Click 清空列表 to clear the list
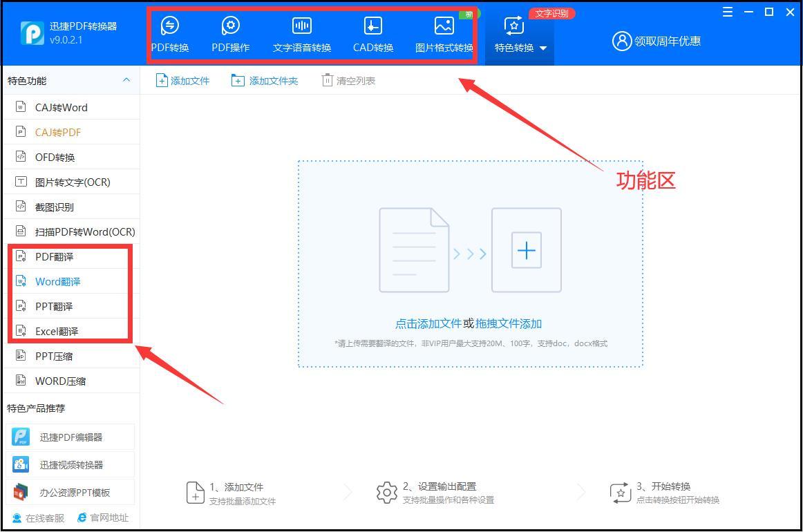 (348, 80)
